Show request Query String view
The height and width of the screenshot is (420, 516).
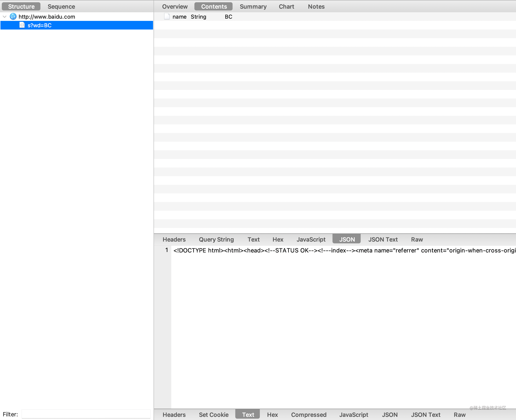coord(216,239)
